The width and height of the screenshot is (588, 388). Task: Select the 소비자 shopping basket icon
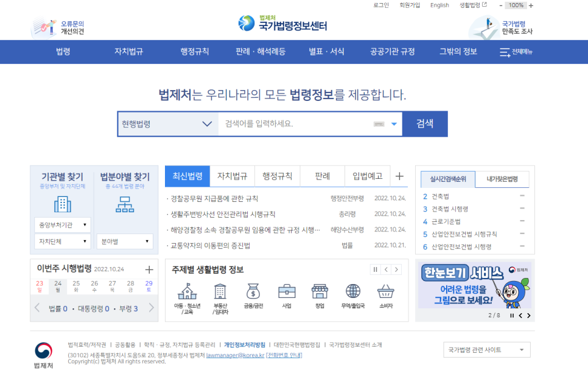coord(386,292)
